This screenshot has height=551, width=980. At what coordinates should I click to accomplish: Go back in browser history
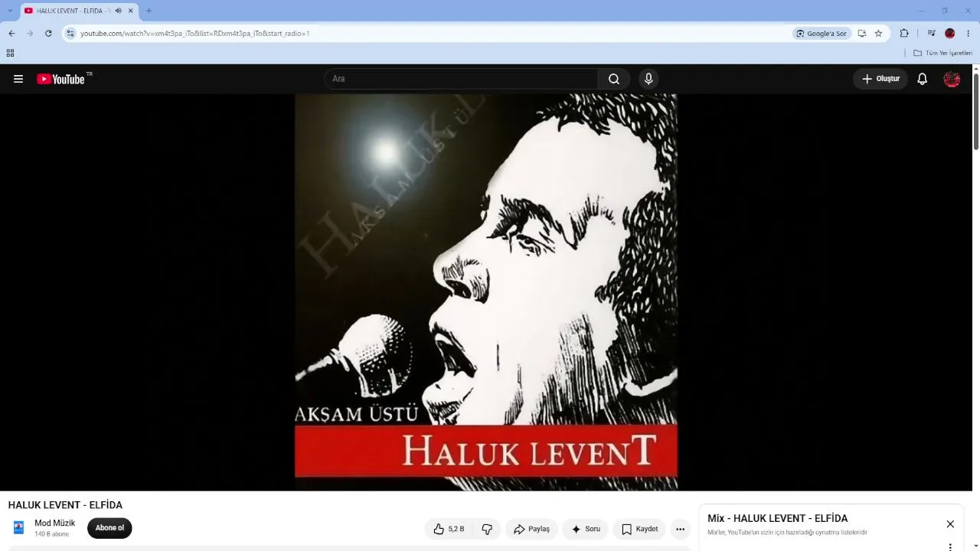pos(11,34)
